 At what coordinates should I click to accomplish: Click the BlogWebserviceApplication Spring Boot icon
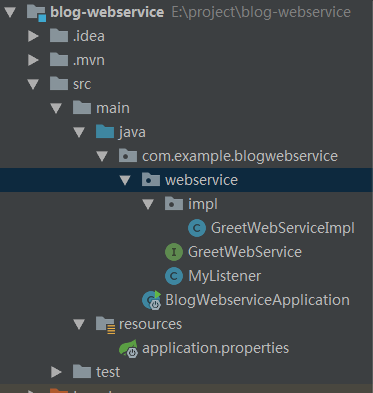point(152,300)
